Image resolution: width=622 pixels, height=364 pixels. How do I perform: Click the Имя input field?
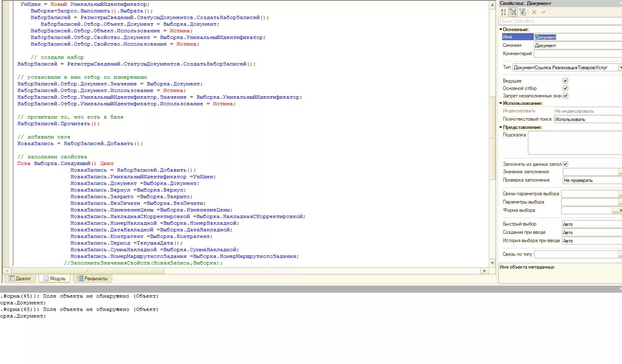578,37
